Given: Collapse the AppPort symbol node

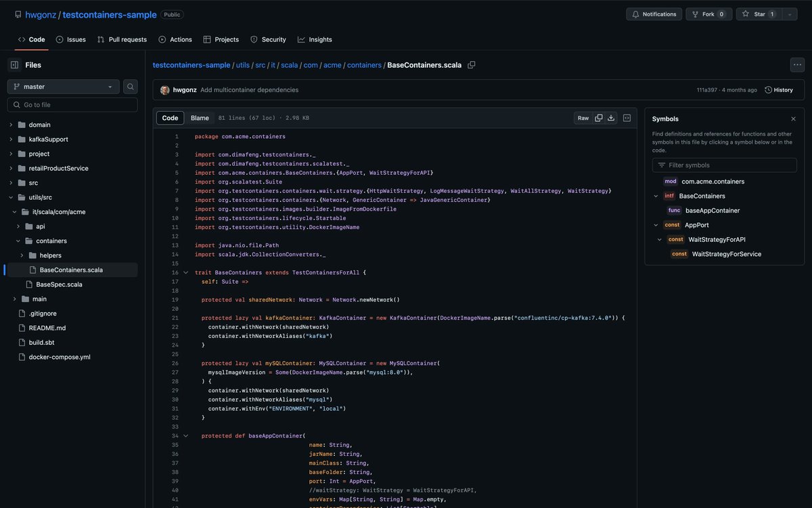Looking at the screenshot, I should pos(656,226).
